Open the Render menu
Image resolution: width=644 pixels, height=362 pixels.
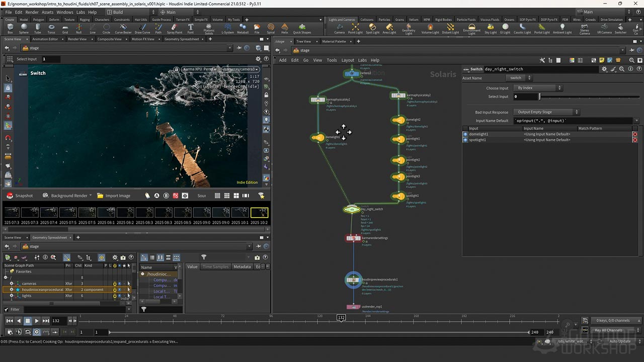pyautogui.click(x=32, y=12)
